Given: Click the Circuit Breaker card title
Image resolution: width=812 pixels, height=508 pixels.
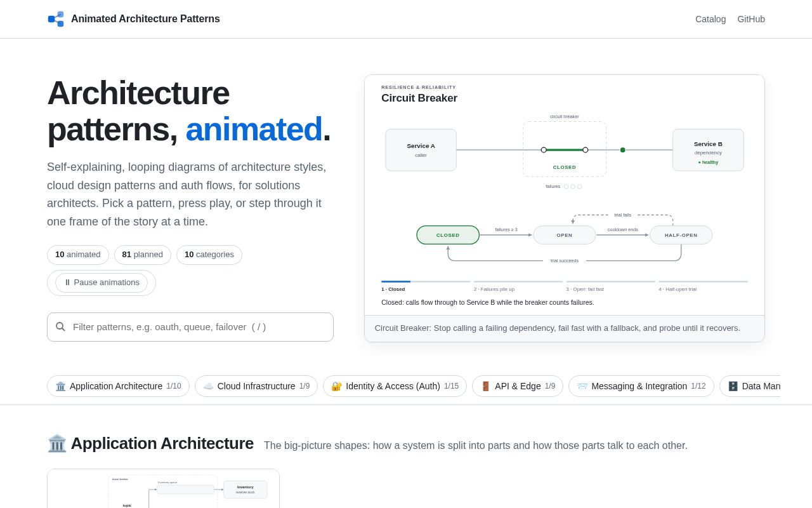Looking at the screenshot, I should click(419, 98).
